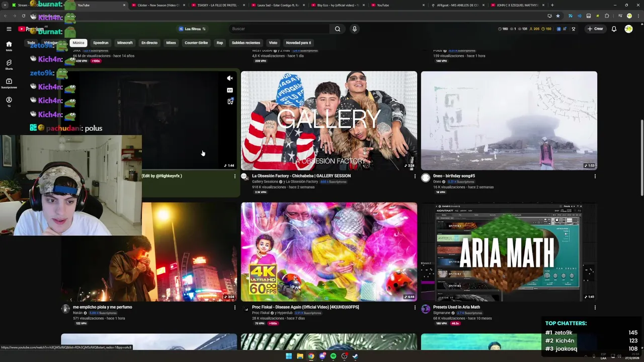Image resolution: width=644 pixels, height=362 pixels.
Task: Open the account avatar menu
Action: click(628, 29)
